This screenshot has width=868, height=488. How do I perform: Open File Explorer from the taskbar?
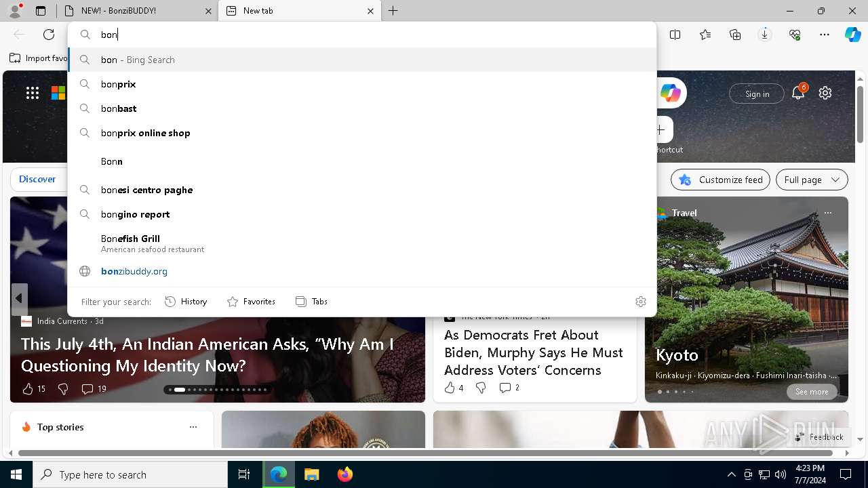[x=311, y=474]
